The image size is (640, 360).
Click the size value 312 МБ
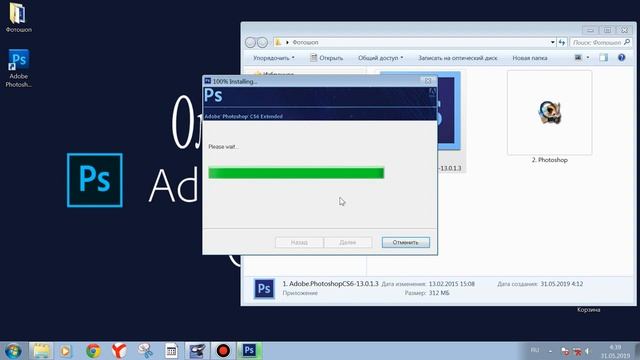click(x=439, y=293)
